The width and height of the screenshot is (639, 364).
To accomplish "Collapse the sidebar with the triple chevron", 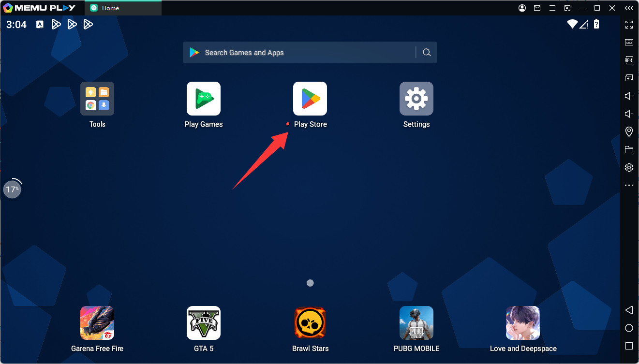I will [628, 8].
